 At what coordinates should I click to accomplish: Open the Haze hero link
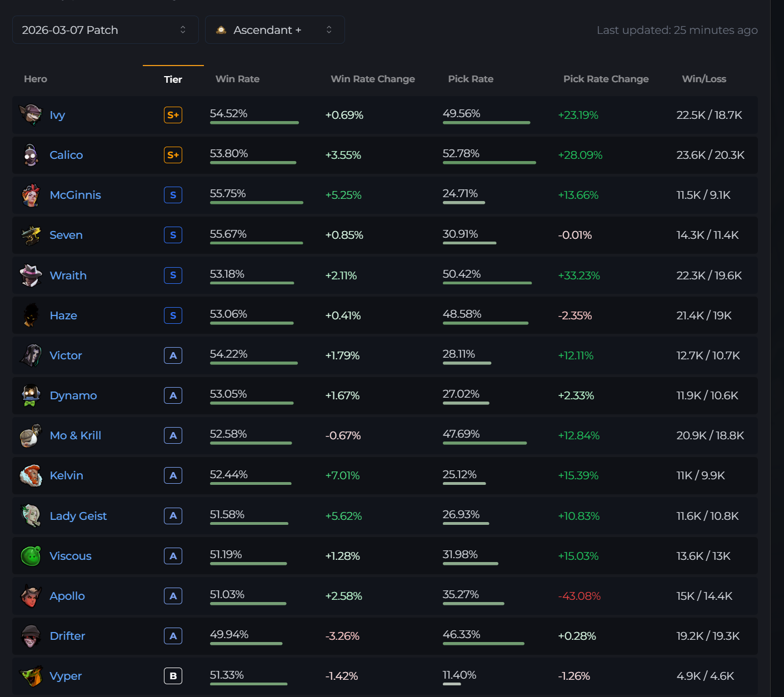63,315
